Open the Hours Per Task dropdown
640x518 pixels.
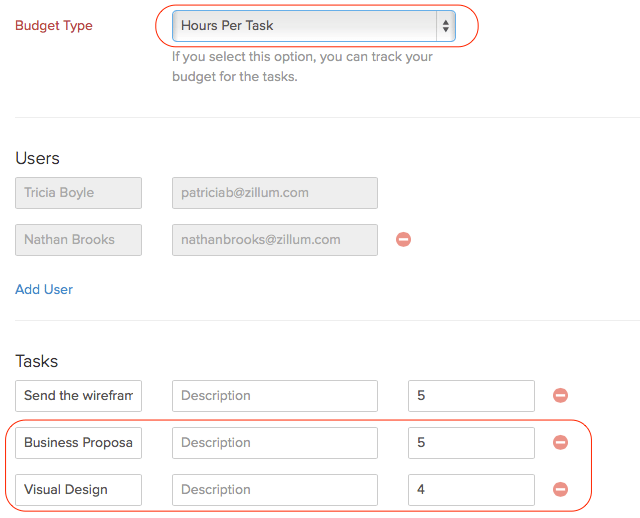click(x=313, y=26)
